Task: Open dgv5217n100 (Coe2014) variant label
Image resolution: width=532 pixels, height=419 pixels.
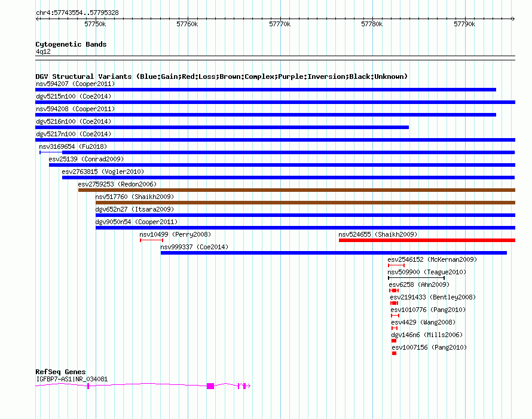Action: coord(74,134)
